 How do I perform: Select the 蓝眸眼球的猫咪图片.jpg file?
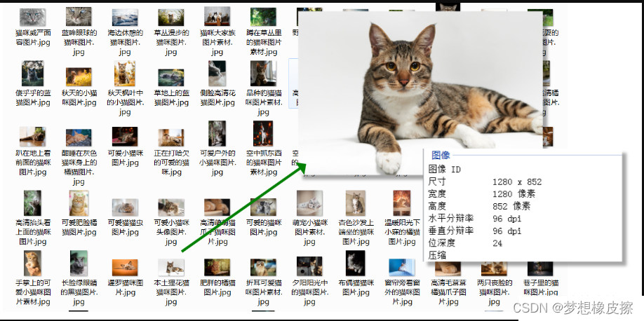[79, 32]
